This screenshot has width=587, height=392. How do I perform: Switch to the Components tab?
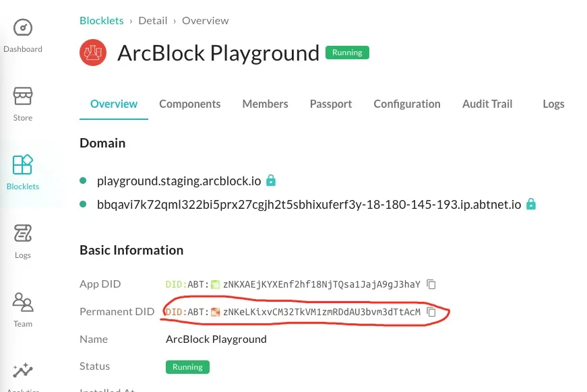tap(190, 104)
